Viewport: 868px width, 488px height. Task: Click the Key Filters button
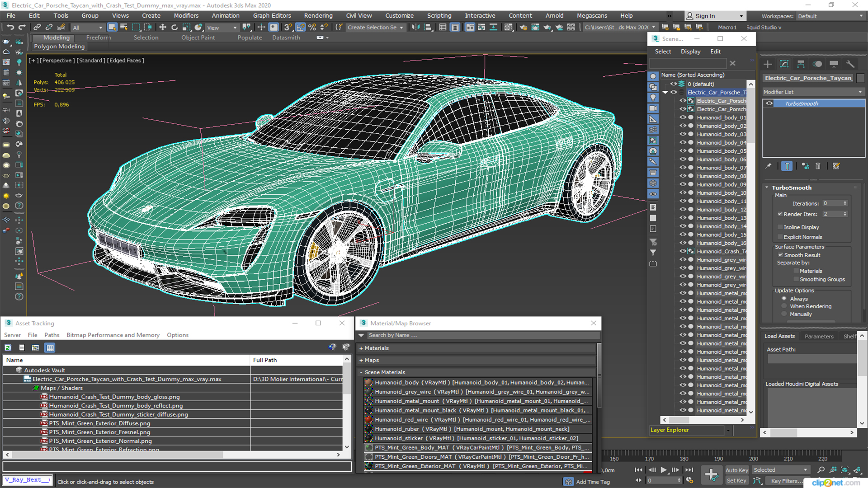pos(787,480)
